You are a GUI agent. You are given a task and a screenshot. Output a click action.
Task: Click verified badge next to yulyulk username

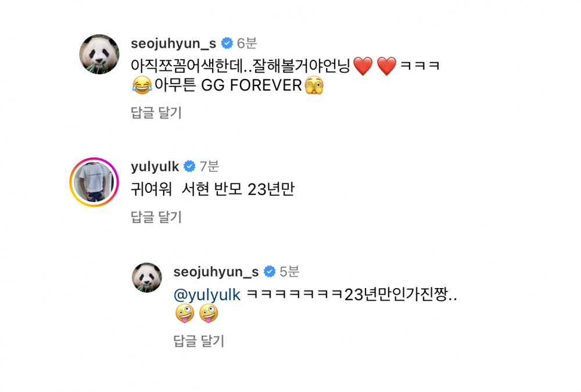point(189,166)
